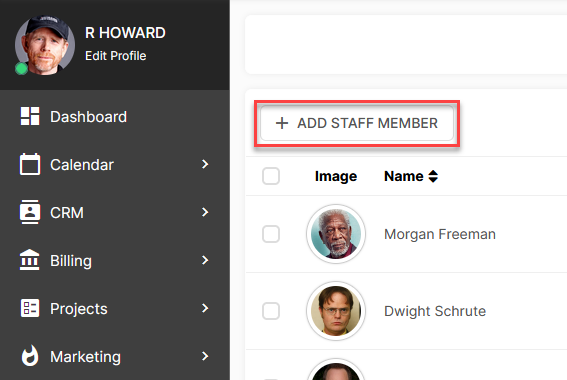
Task: Click the Add Staff Member button
Action: 357,123
